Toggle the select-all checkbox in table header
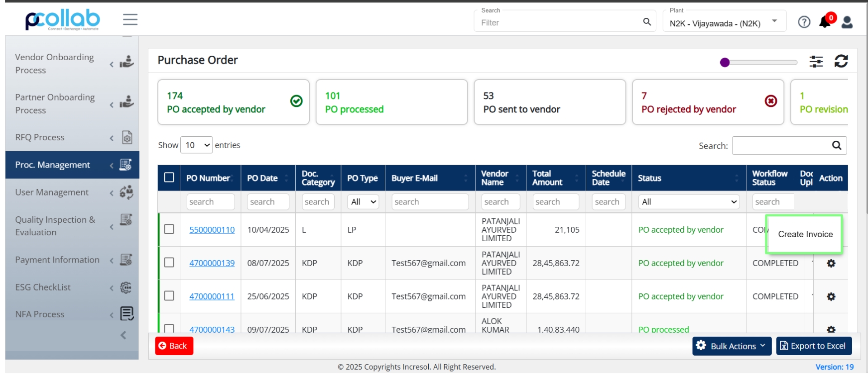The image size is (868, 376). (169, 178)
